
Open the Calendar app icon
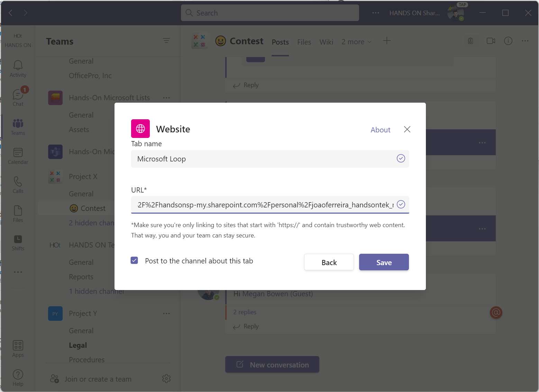point(18,156)
